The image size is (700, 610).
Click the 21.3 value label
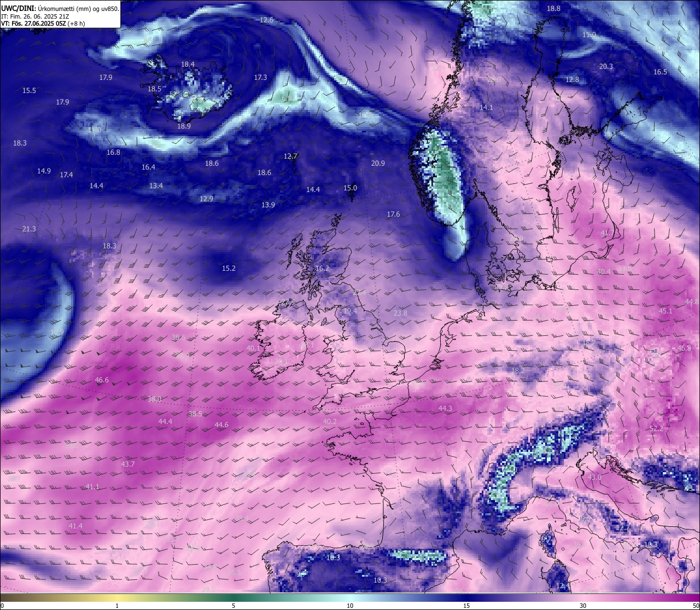pos(29,229)
